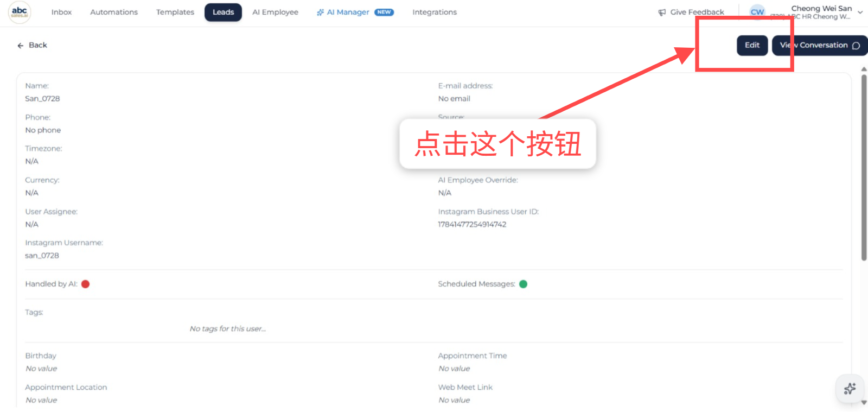Click the CW user avatar
Screen dimensions: 868x412
pos(757,12)
